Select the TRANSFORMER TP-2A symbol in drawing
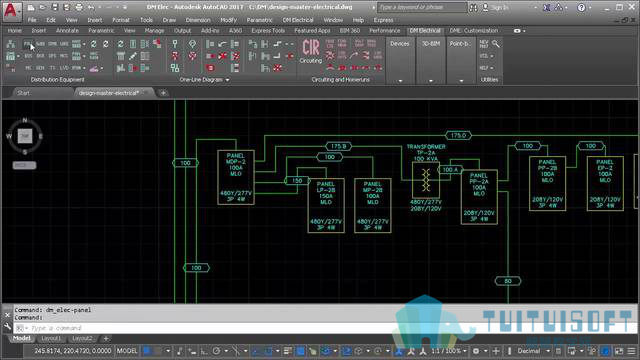Image resolution: width=640 pixels, height=360 pixels. (x=426, y=180)
